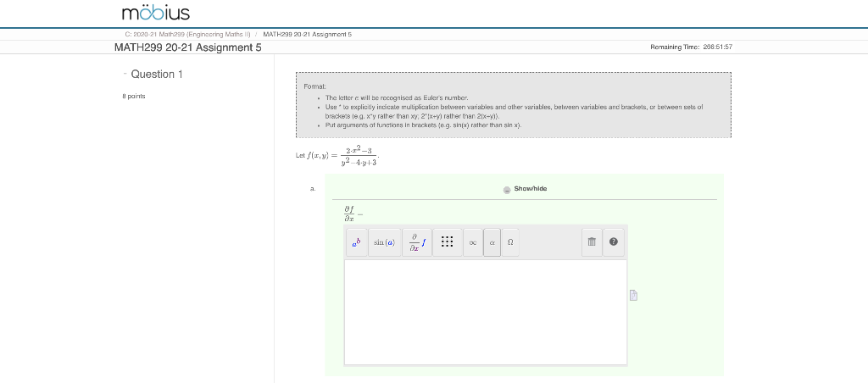
Task: Click the Euler's number instruction line
Action: click(x=397, y=97)
